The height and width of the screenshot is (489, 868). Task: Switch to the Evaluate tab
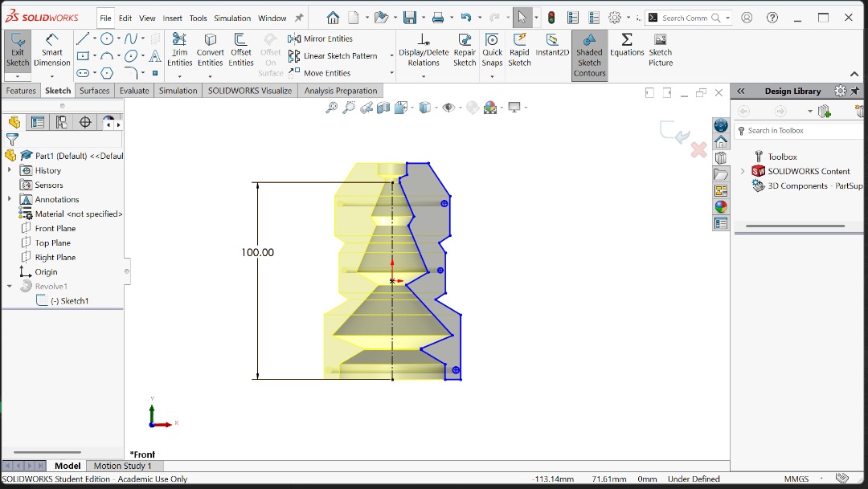pyautogui.click(x=134, y=91)
